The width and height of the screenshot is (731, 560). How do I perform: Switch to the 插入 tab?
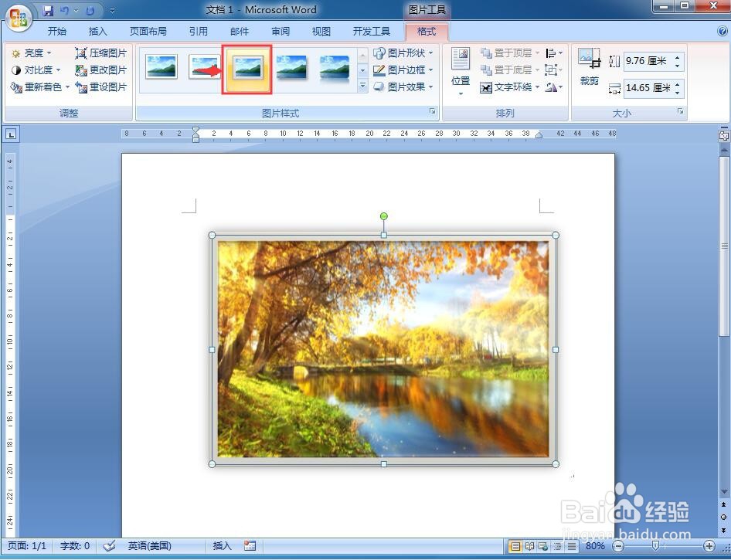point(98,31)
